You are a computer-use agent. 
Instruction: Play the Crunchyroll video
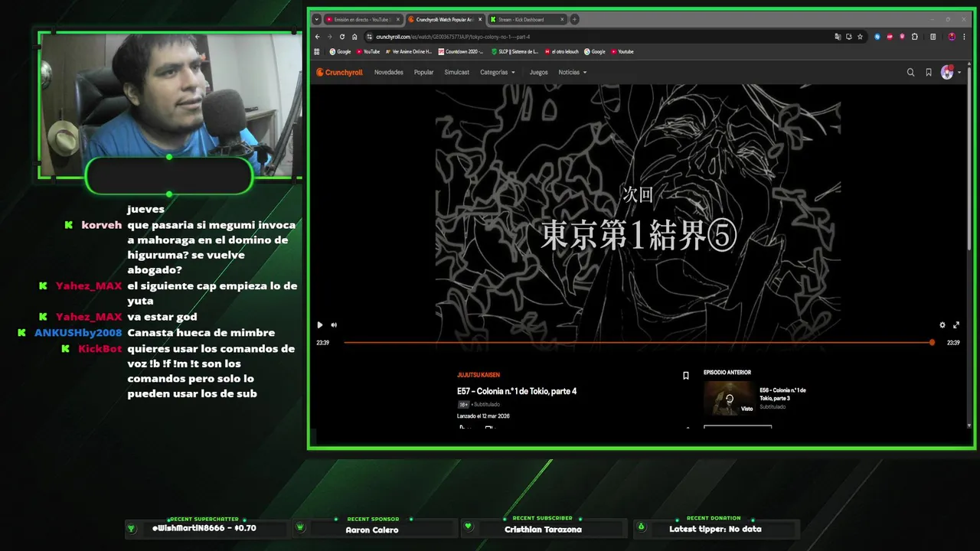(320, 325)
